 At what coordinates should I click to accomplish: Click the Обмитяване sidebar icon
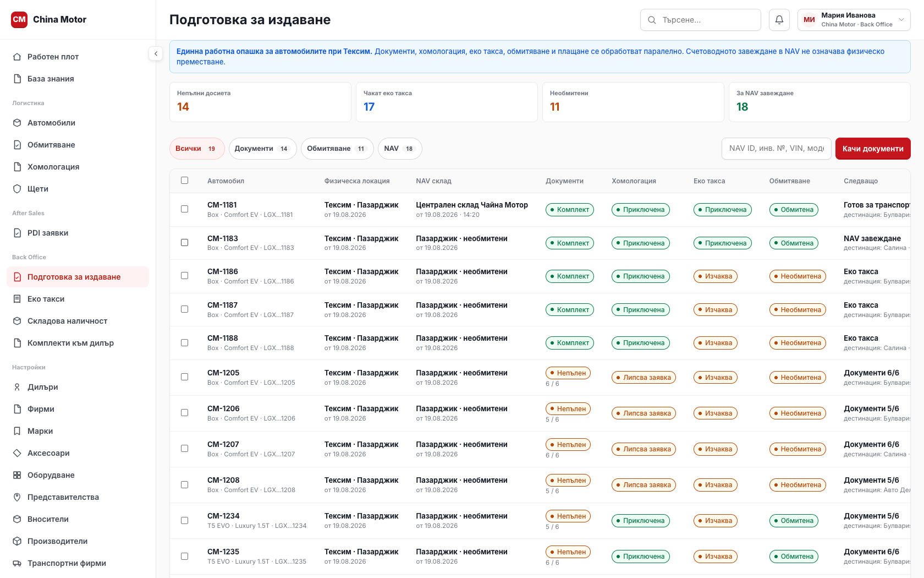pyautogui.click(x=17, y=145)
